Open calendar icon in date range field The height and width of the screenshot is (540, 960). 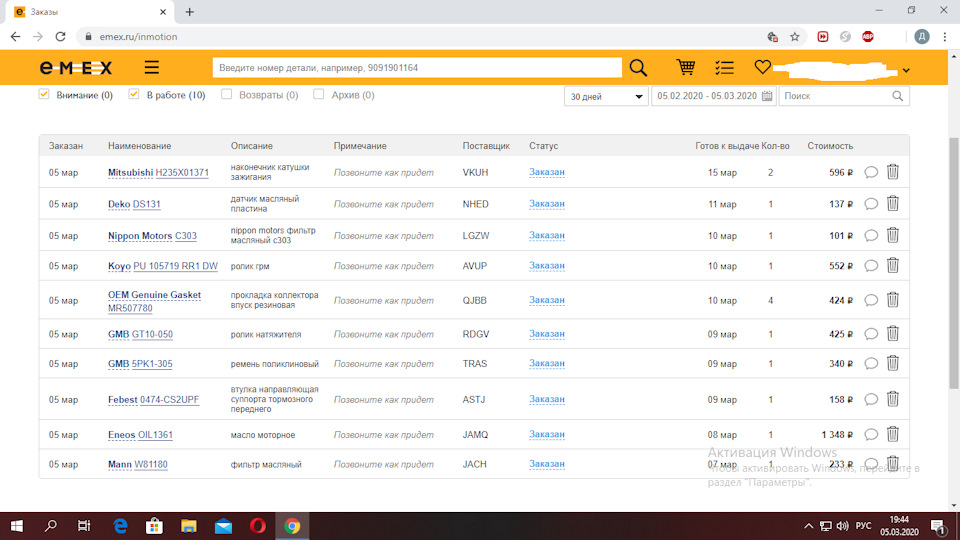767,96
